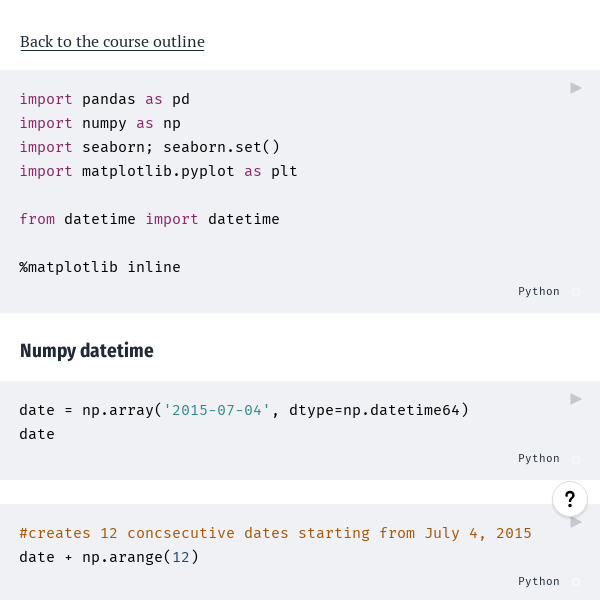600x600 pixels.
Task: Click the date + np.arange(12) line
Action: point(109,557)
